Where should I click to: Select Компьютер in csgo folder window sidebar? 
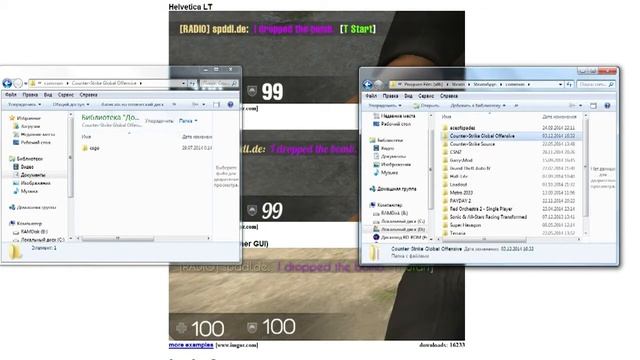tap(26, 224)
